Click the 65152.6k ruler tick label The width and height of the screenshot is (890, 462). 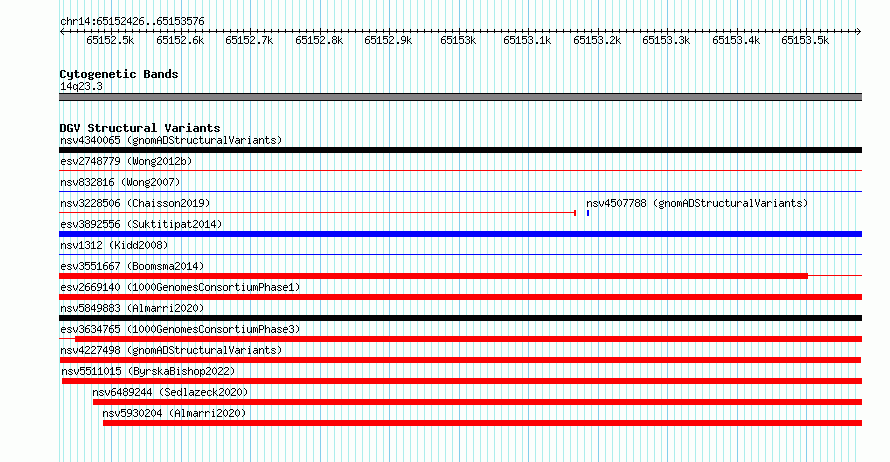180,41
